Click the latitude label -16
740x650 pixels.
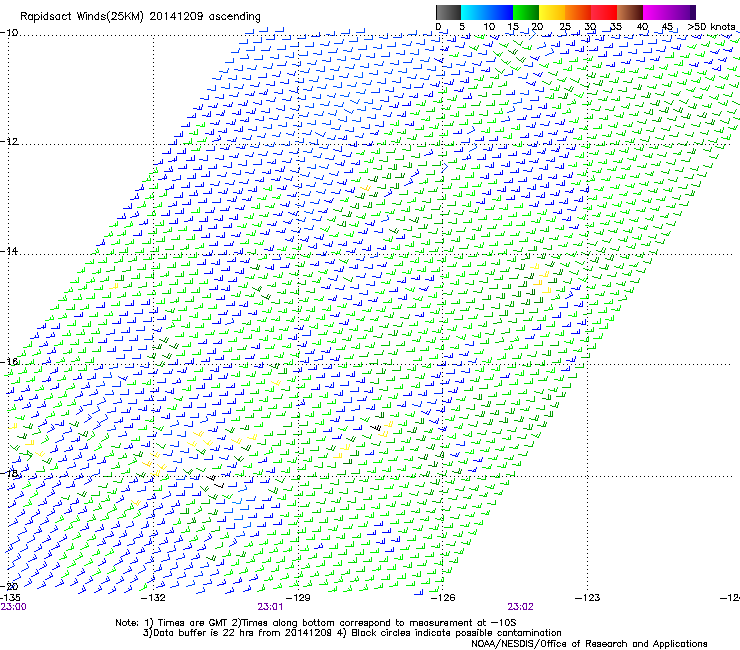9,362
